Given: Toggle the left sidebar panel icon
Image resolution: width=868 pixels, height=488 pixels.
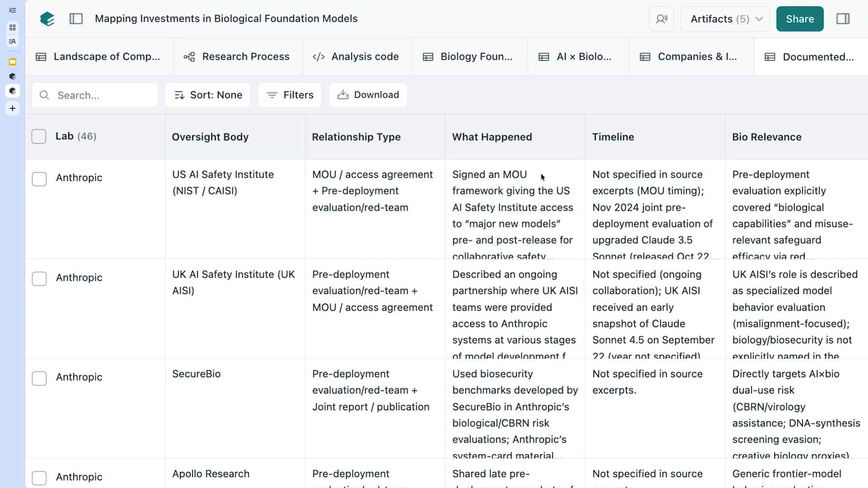Looking at the screenshot, I should coord(76,19).
